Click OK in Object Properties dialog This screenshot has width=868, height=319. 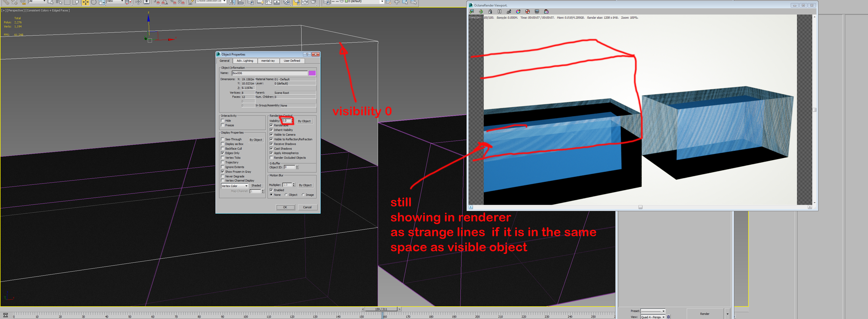[x=285, y=207]
